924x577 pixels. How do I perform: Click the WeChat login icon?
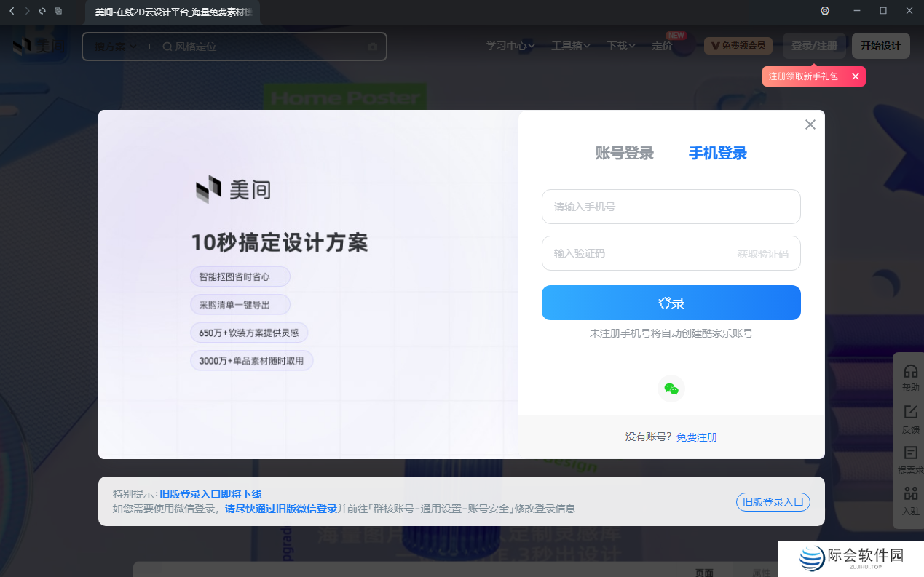click(x=671, y=388)
